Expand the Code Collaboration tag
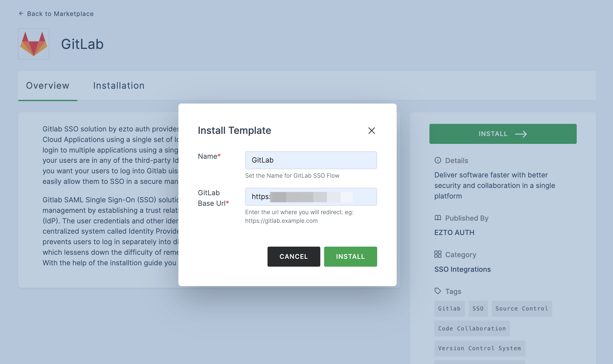This screenshot has width=613, height=364. tap(472, 328)
